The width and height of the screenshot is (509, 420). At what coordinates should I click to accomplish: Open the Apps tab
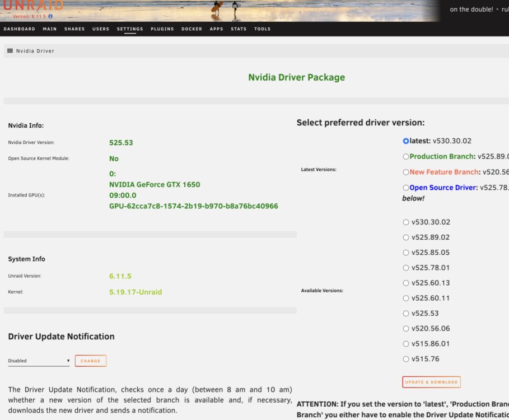click(217, 29)
